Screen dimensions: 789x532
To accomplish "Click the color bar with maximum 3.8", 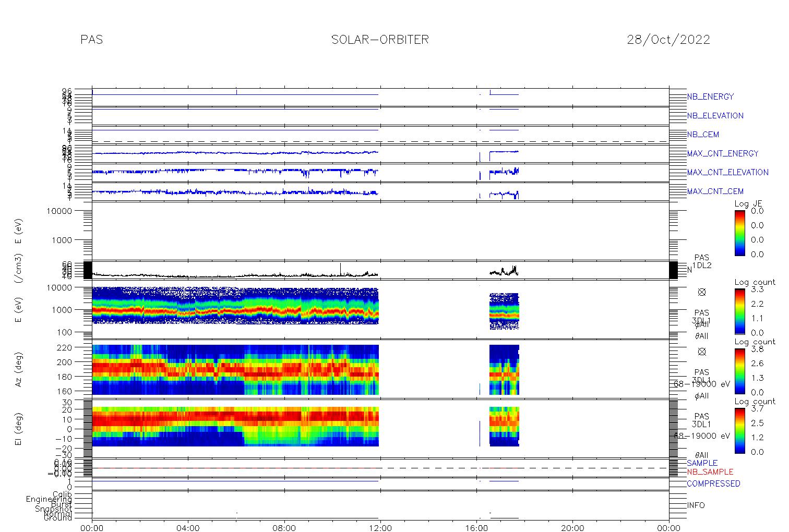I will tap(739, 371).
